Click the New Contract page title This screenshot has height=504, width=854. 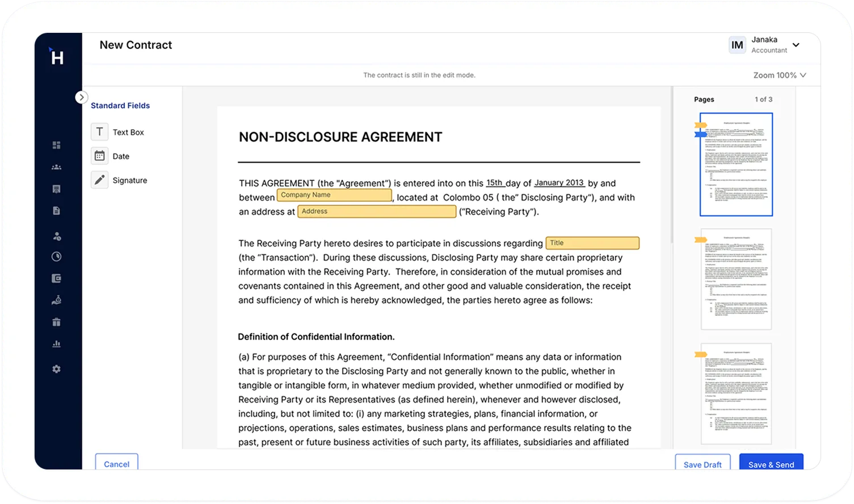pyautogui.click(x=136, y=45)
